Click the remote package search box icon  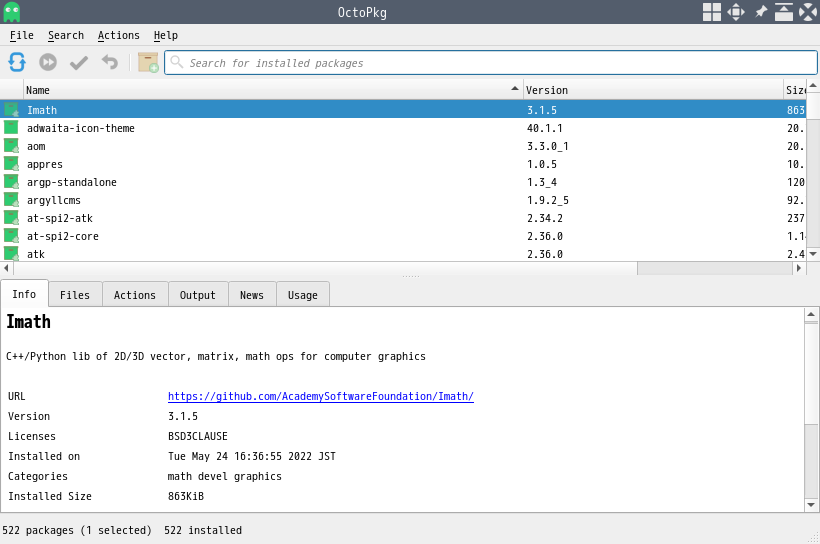pyautogui.click(x=148, y=62)
